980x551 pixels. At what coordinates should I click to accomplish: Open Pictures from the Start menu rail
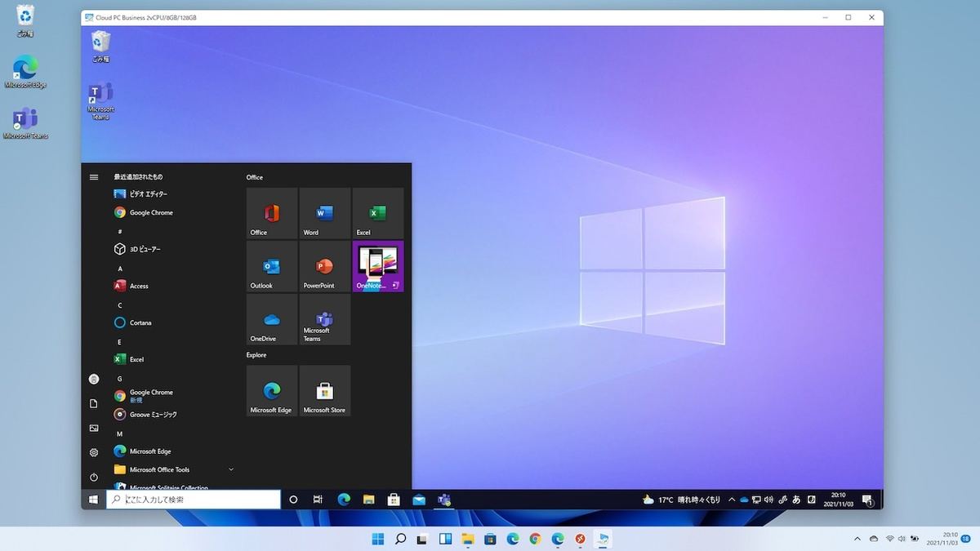94,428
